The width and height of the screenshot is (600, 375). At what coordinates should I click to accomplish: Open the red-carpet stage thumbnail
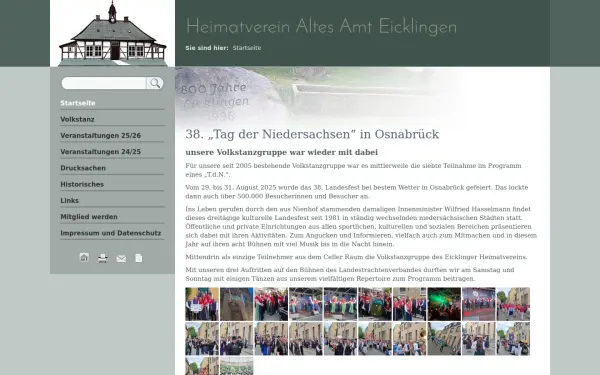[x=479, y=304]
